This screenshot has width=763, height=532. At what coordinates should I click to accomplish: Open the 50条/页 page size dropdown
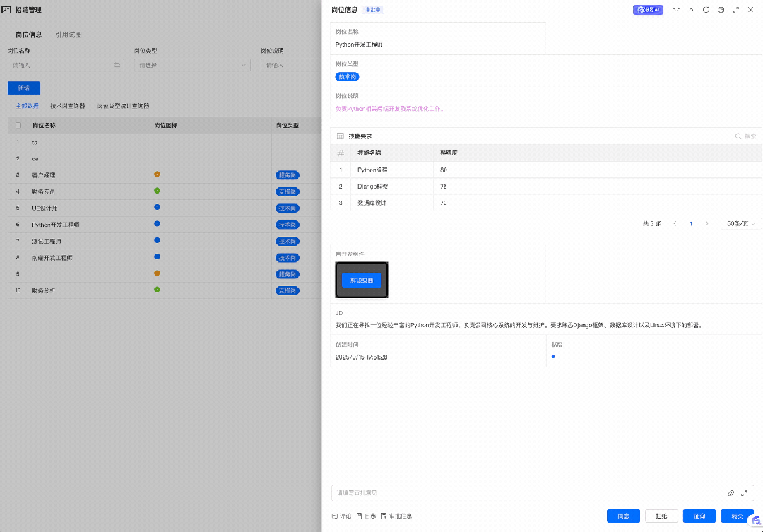740,223
